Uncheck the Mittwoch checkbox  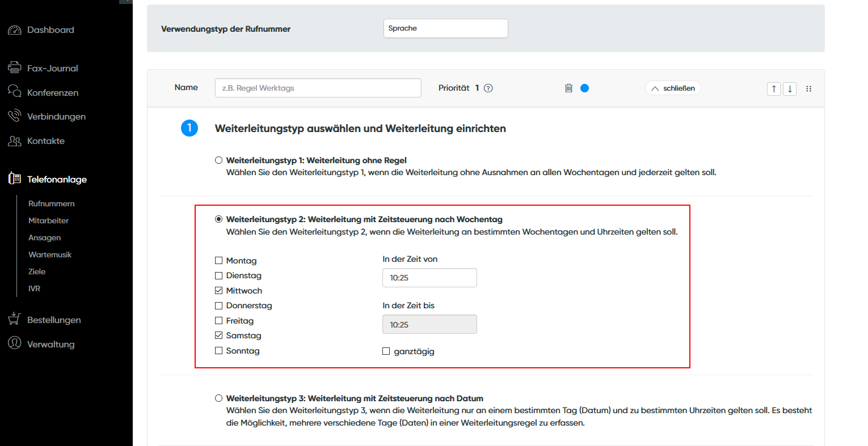[x=219, y=291]
